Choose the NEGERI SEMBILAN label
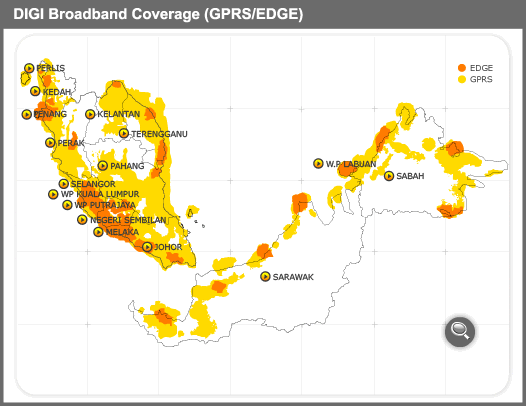 click(128, 220)
